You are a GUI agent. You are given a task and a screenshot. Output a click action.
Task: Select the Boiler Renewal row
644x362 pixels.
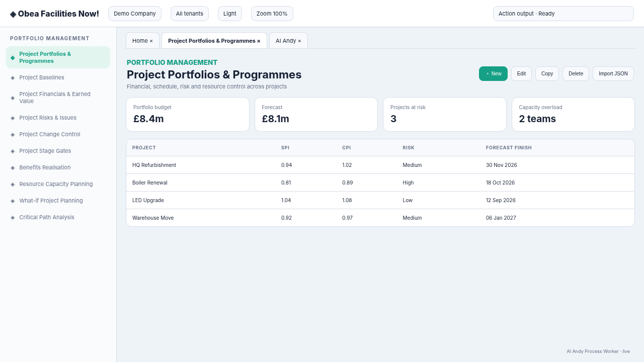coord(380,183)
